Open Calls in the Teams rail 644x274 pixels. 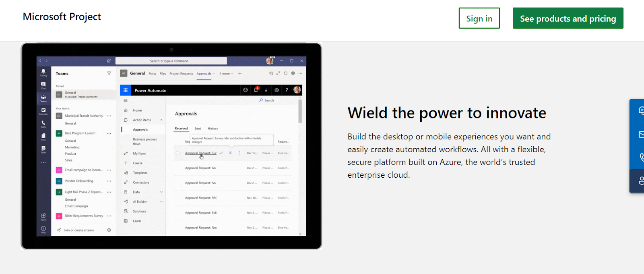[x=43, y=124]
